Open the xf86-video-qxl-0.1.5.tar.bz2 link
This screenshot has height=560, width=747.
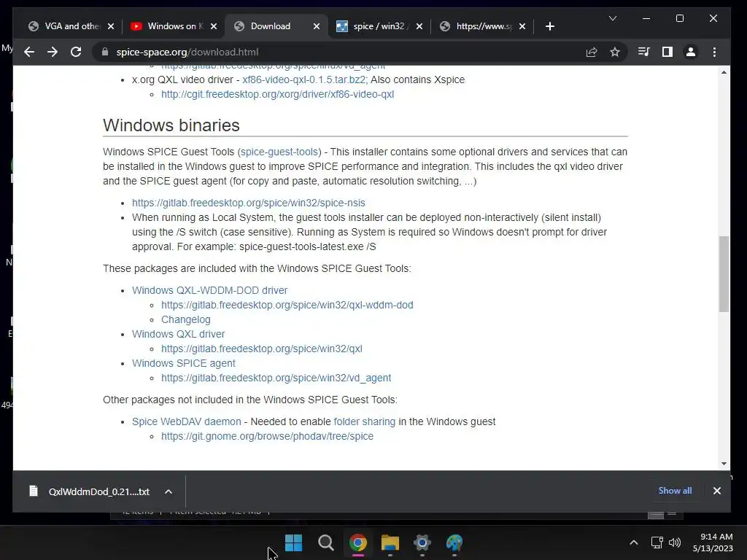(304, 79)
